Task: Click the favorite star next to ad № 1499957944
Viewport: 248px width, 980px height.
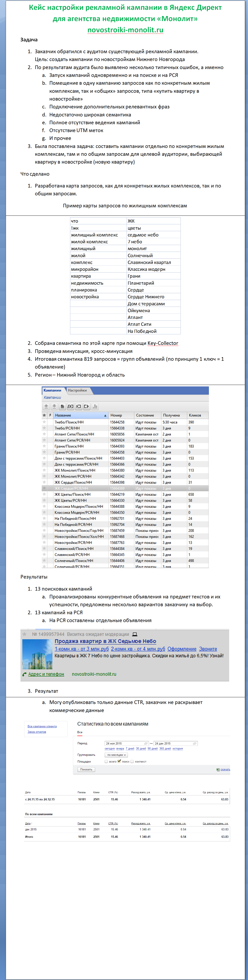Action: [x=25, y=634]
